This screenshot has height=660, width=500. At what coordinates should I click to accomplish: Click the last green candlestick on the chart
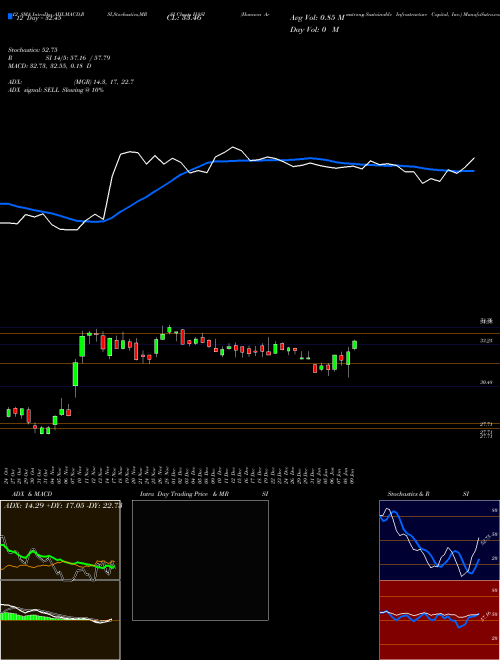[x=354, y=345]
